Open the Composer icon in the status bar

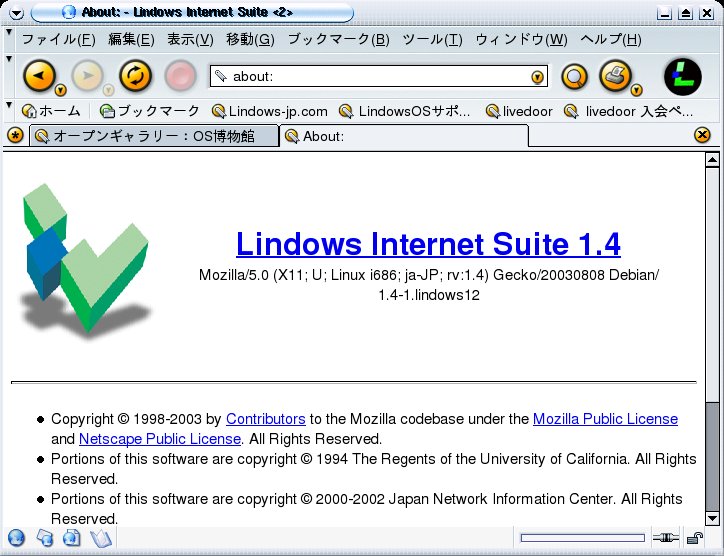72,538
